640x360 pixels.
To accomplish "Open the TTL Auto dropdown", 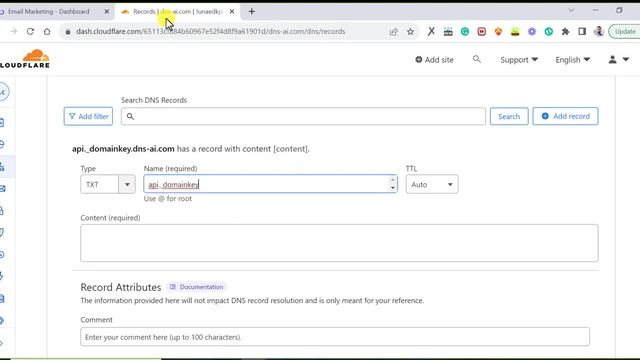I will tap(432, 184).
